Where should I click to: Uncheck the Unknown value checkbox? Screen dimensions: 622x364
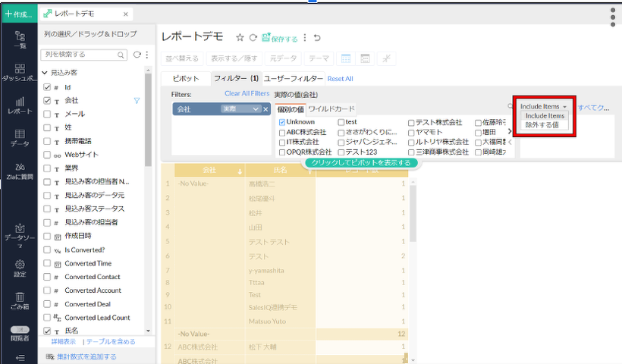(282, 122)
